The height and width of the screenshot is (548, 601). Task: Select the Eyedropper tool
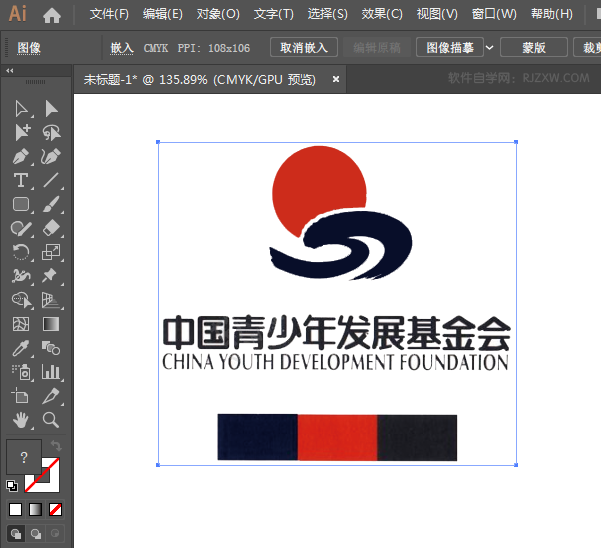click(21, 348)
